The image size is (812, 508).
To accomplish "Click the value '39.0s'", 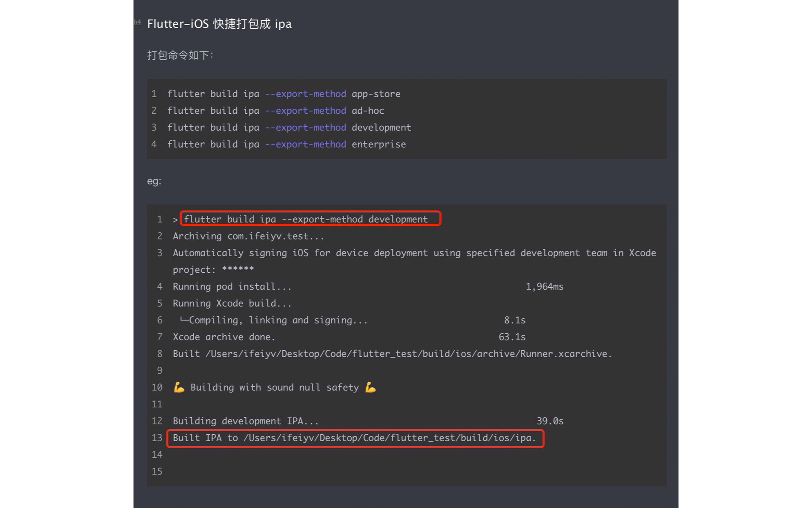I will point(550,421).
